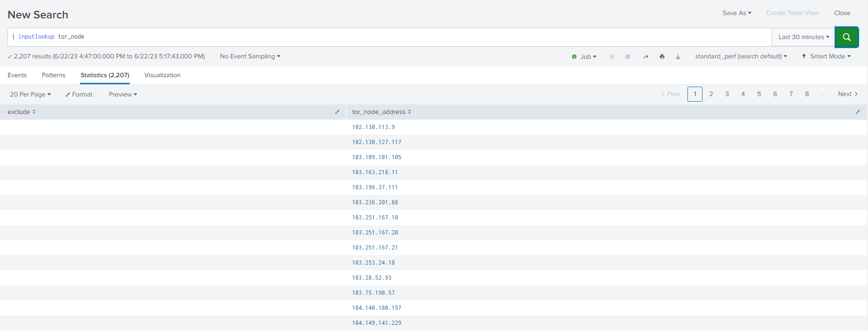The height and width of the screenshot is (331, 868).
Task: Edit the tor_node_address column pencil icon
Action: click(858, 112)
